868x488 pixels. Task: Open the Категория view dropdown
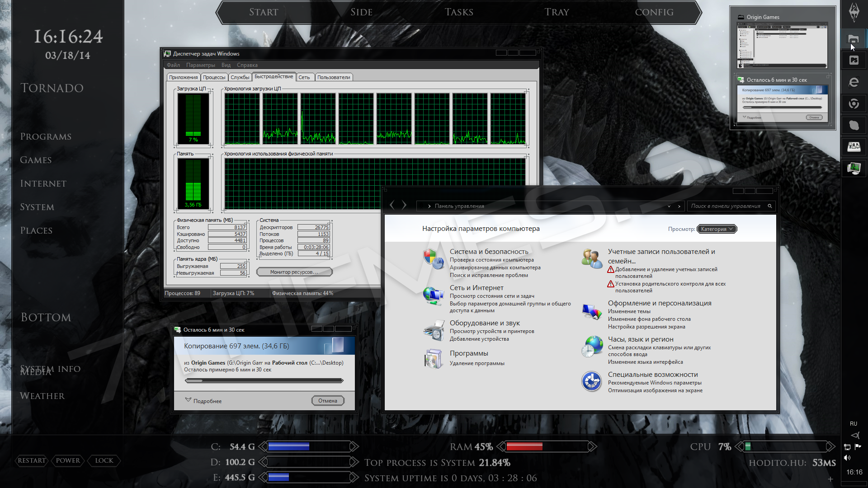717,229
